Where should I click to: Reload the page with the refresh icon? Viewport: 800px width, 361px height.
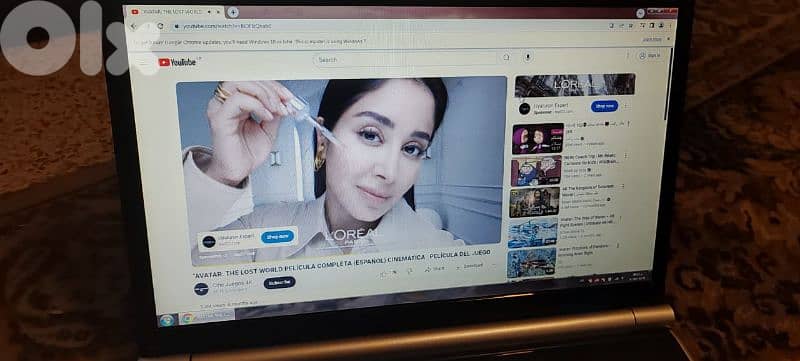[160, 25]
